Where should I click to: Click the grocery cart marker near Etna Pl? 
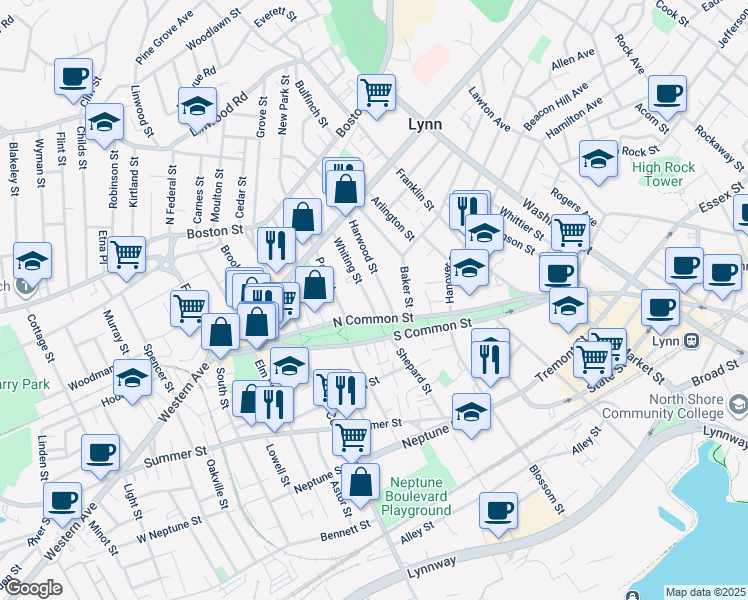(126, 256)
